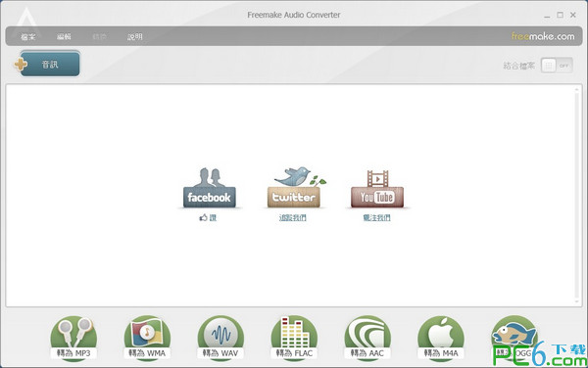588x368 pixels.
Task: Open the 編輯 (Edit) menu
Action: coord(64,36)
